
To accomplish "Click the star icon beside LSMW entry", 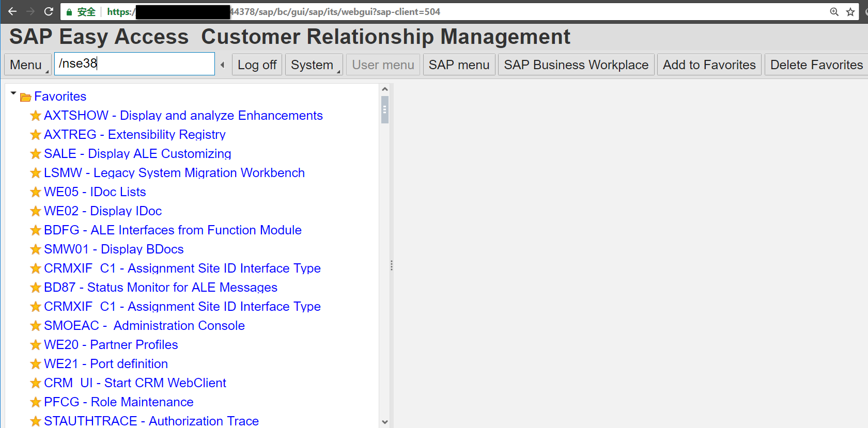I will tap(36, 173).
